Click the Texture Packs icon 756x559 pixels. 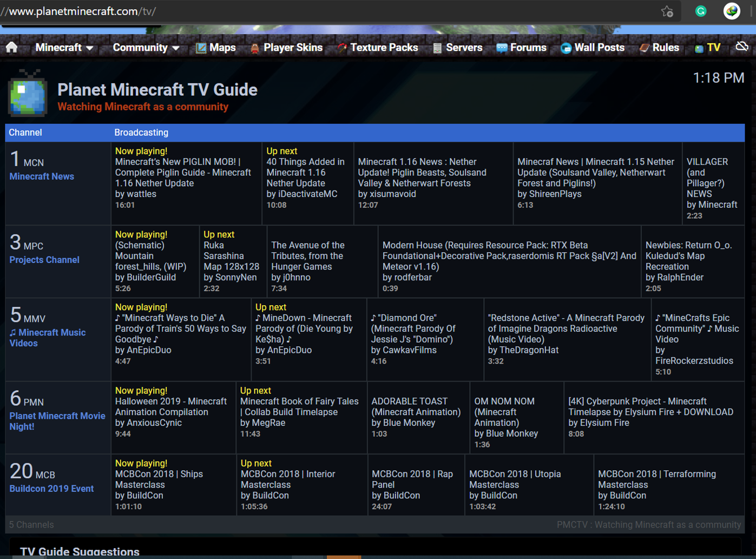342,48
